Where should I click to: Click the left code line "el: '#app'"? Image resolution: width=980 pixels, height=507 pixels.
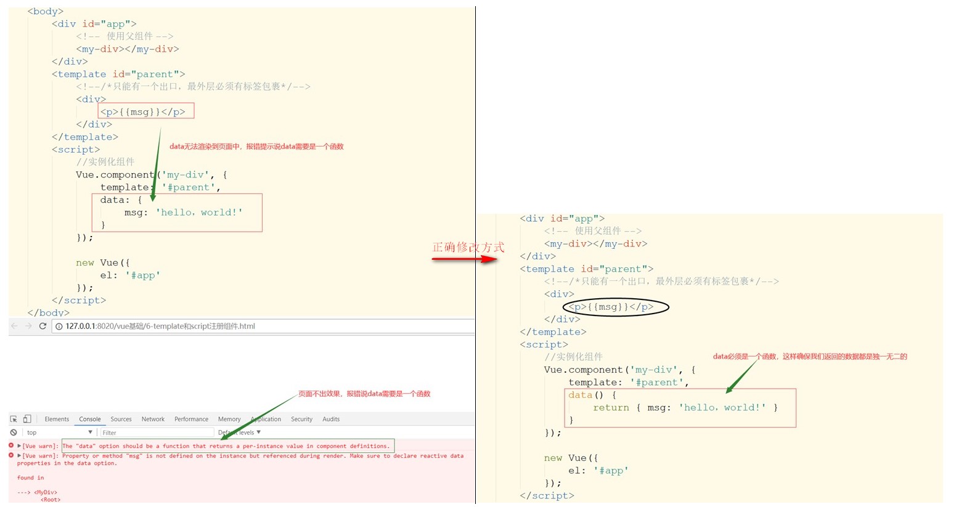pyautogui.click(x=130, y=275)
